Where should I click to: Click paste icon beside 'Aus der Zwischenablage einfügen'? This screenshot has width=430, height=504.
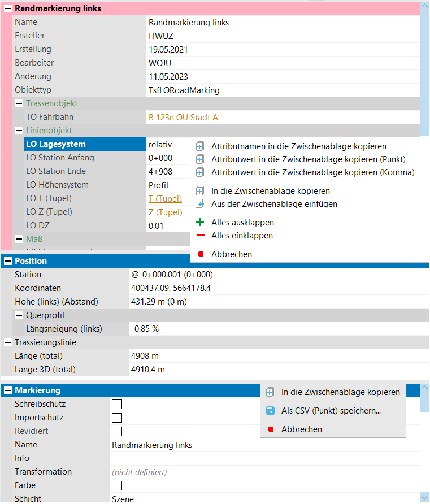coord(199,204)
